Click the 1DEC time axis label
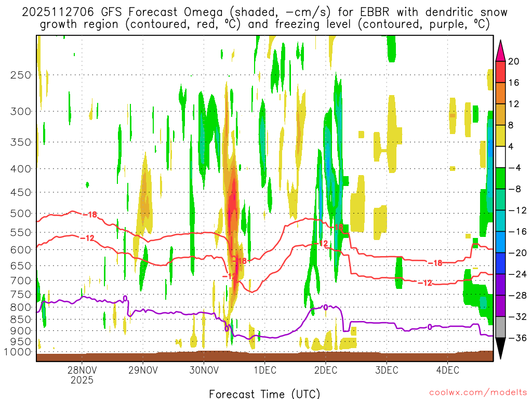Viewport: 532px width, 399px height. (x=265, y=370)
